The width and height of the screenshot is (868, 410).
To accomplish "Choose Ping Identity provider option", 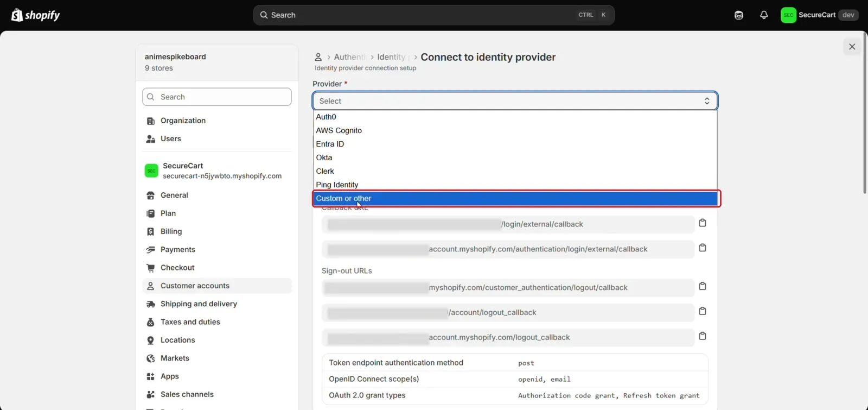I will (x=515, y=185).
